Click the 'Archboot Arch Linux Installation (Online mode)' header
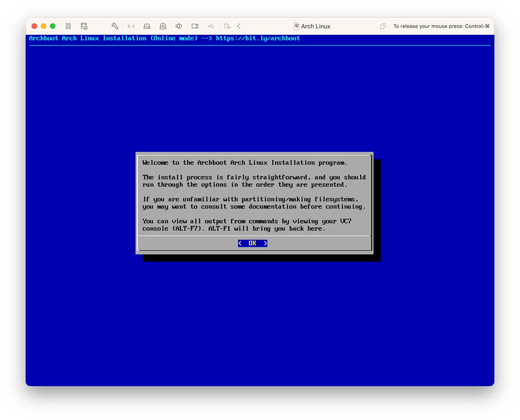520x420 pixels. tap(113, 38)
